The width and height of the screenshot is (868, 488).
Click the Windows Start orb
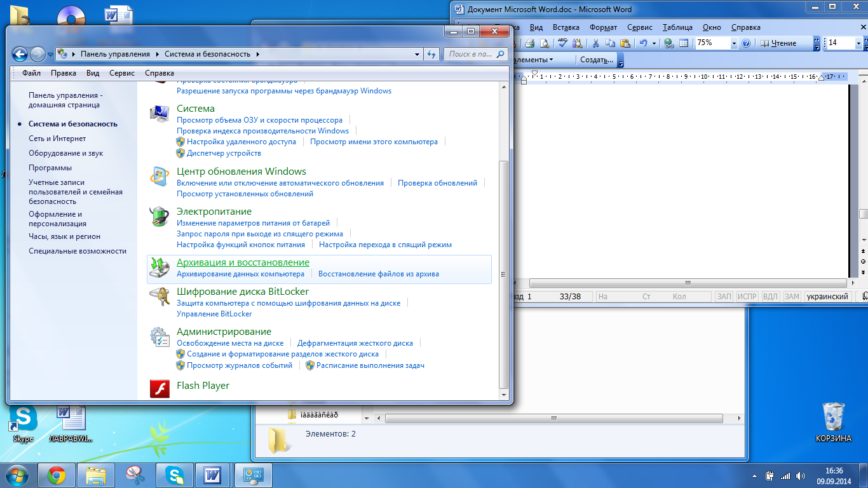click(17, 475)
